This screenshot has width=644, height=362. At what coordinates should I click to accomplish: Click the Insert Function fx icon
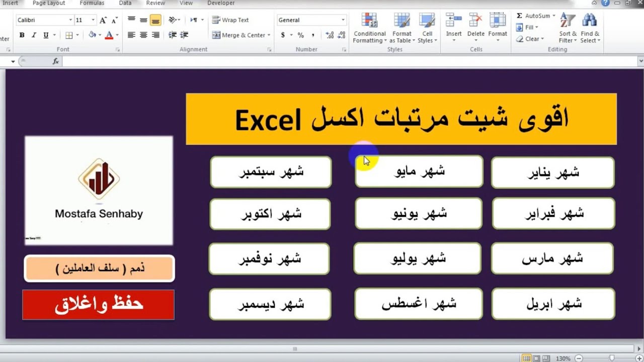coord(56,61)
